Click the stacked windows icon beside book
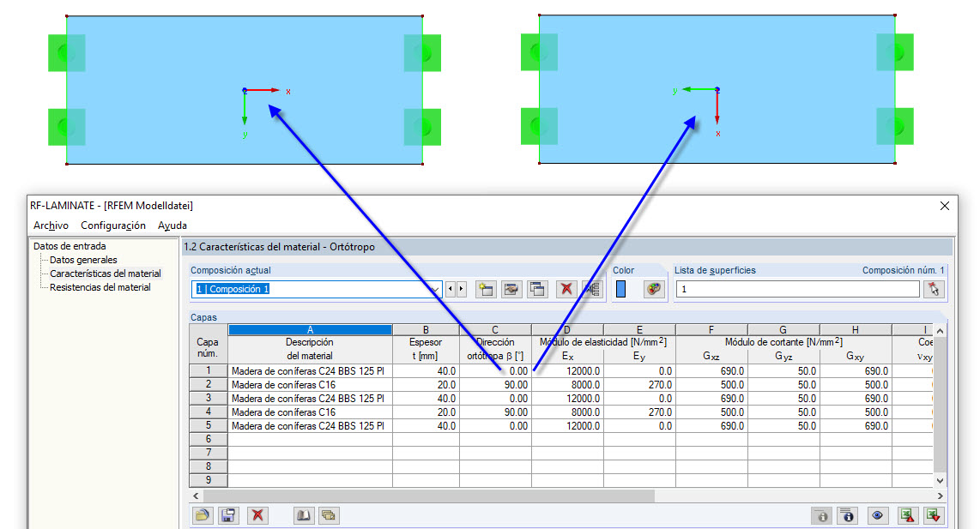 329,515
